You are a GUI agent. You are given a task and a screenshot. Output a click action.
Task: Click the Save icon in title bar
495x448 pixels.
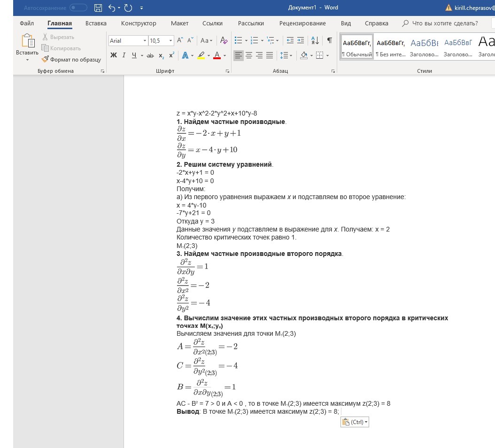pos(98,8)
